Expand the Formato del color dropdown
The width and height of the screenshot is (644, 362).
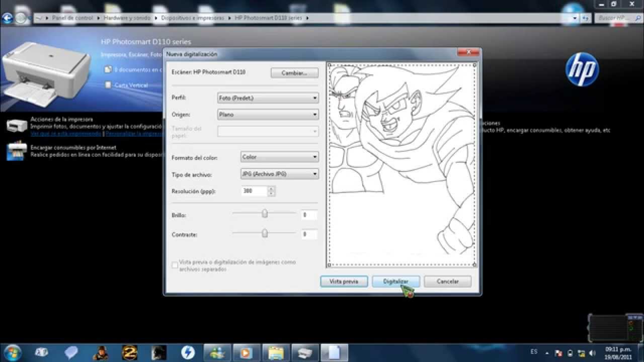(279, 157)
